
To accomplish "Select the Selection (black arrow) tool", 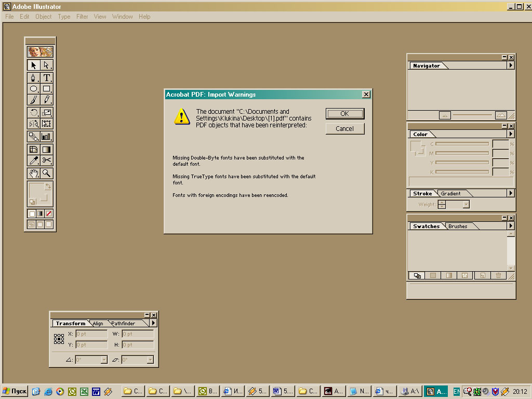I will coord(33,65).
